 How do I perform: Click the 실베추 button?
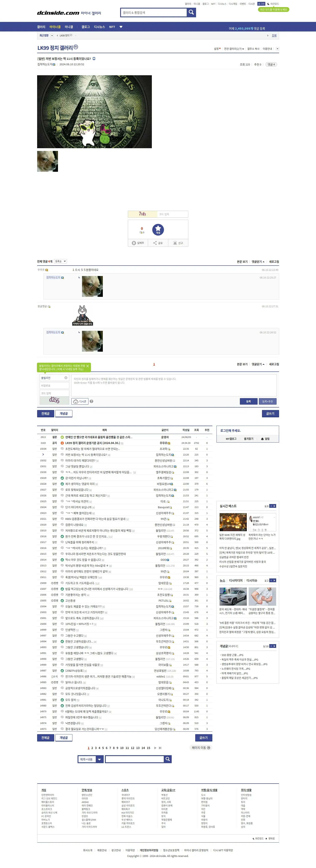click(x=138, y=243)
